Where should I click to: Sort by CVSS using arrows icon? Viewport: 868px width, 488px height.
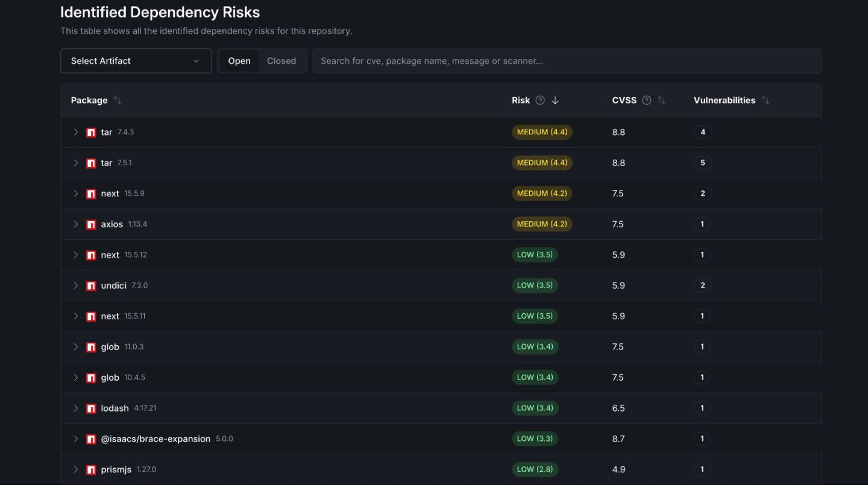662,101
